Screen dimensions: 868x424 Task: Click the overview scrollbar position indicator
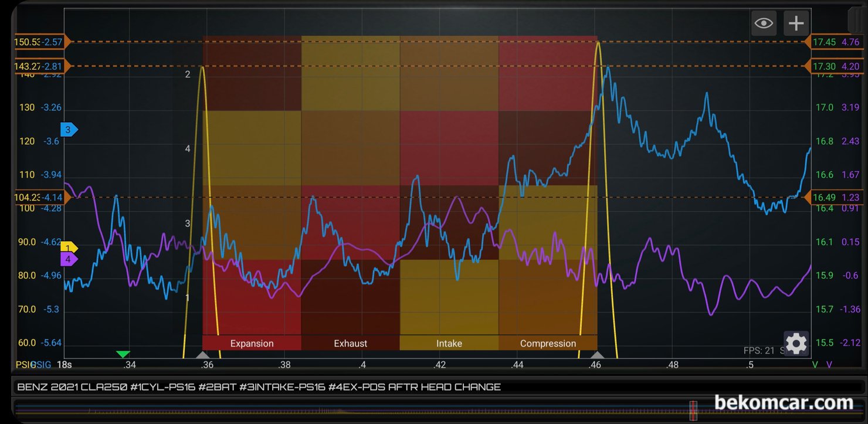pyautogui.click(x=693, y=411)
